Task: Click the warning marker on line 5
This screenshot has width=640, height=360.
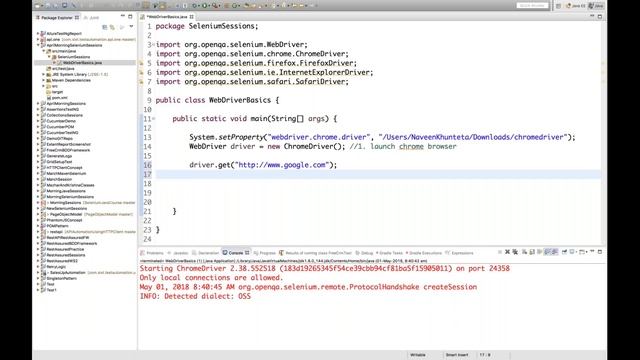Action: click(141, 63)
